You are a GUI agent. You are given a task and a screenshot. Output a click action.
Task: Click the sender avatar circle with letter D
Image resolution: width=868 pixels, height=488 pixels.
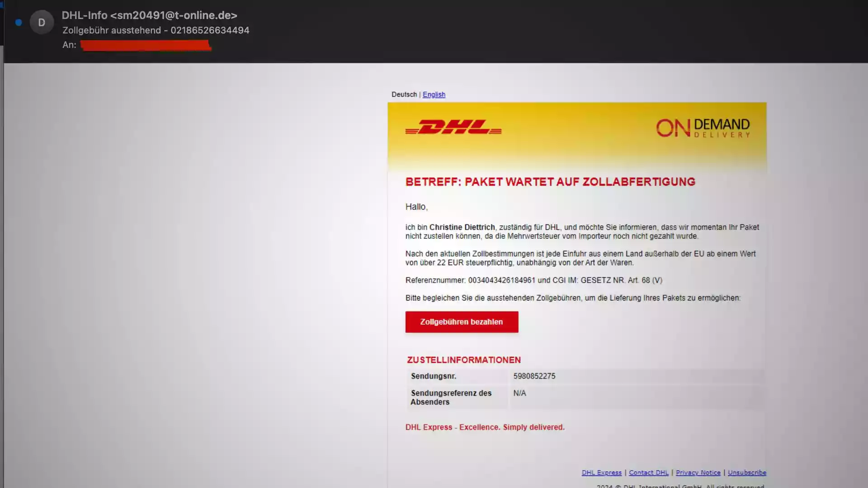42,22
